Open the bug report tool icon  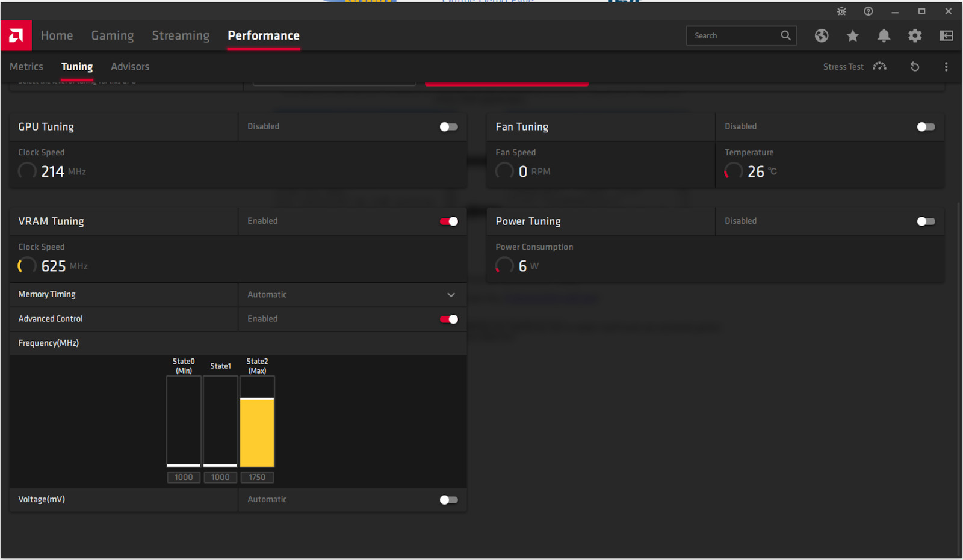(x=841, y=11)
